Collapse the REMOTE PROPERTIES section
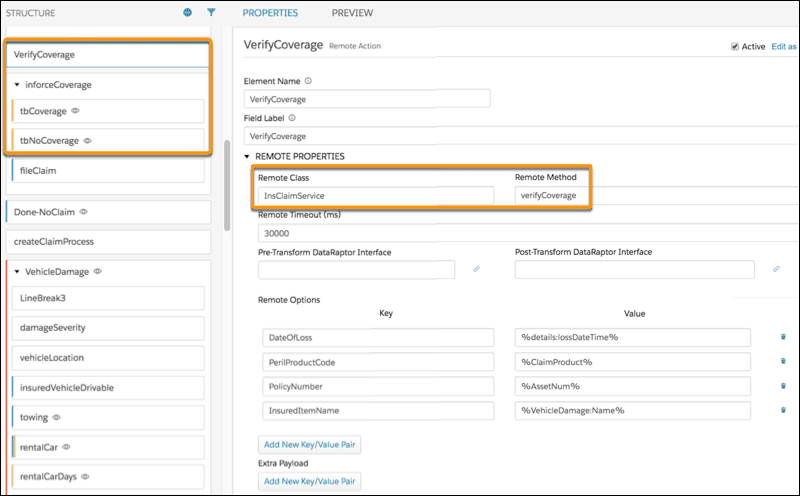 click(247, 156)
